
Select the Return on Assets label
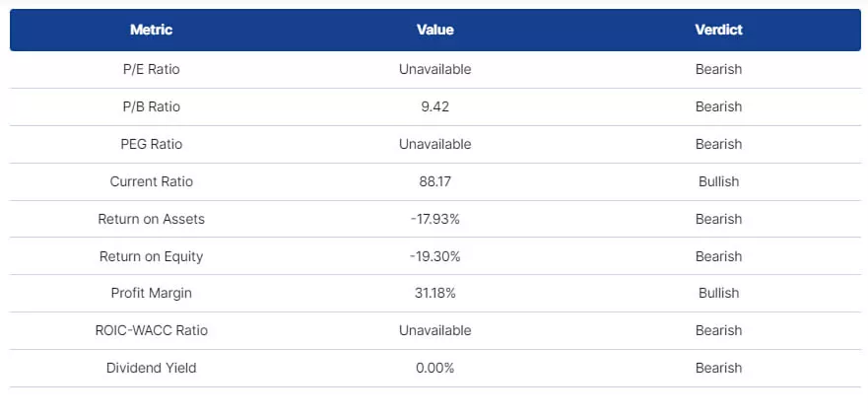point(151,219)
